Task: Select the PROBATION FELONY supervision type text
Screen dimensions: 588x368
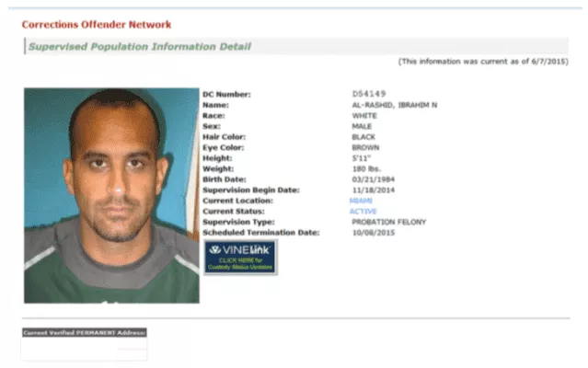Action: [389, 222]
